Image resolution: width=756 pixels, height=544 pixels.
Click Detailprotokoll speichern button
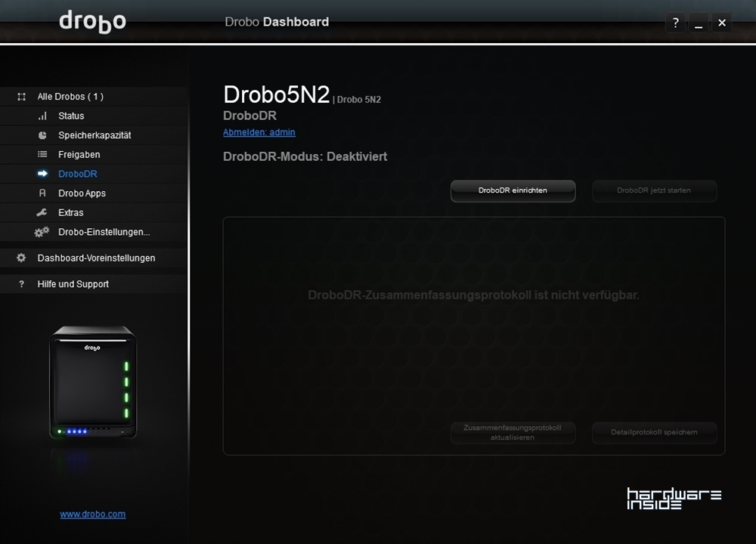[654, 433]
